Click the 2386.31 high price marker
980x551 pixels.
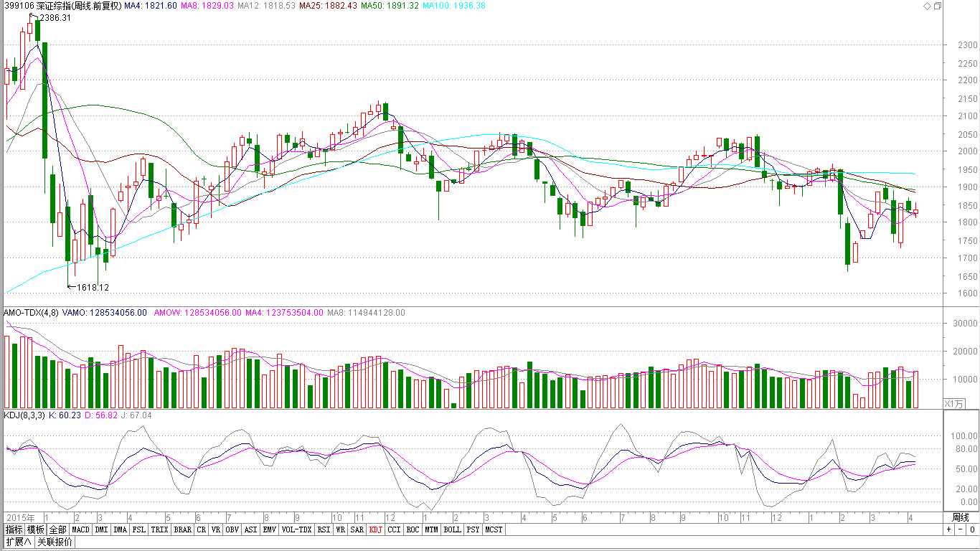point(55,18)
